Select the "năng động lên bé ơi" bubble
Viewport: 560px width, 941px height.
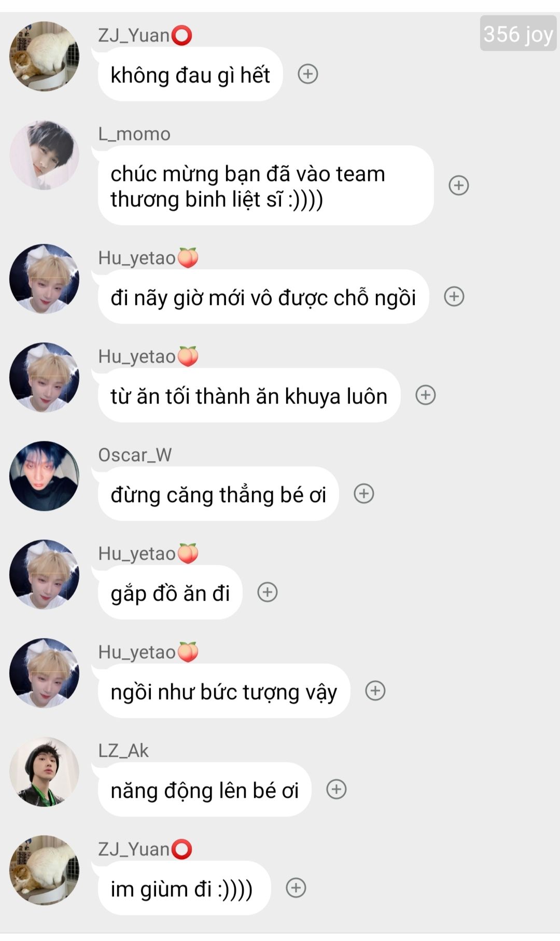[x=204, y=790]
